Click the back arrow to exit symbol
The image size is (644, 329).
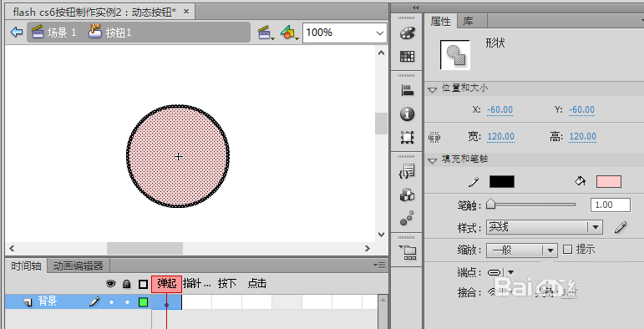coord(17,32)
